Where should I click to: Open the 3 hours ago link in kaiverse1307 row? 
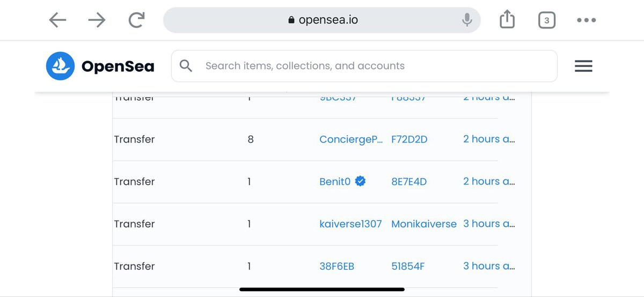click(489, 224)
